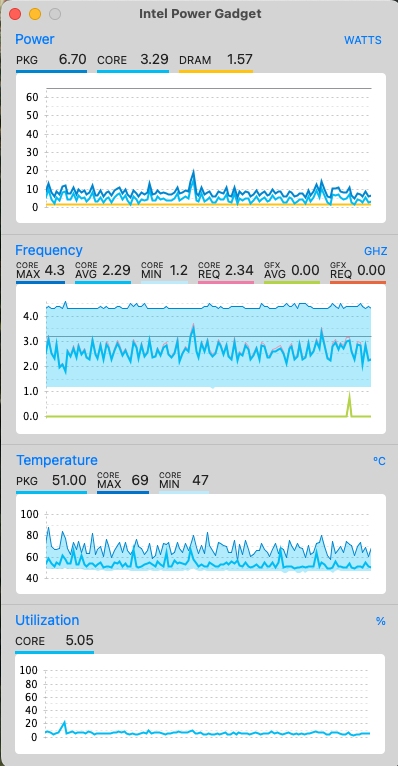Select the GFX AVG frequency legend
The width and height of the screenshot is (398, 766).
[x=292, y=270]
